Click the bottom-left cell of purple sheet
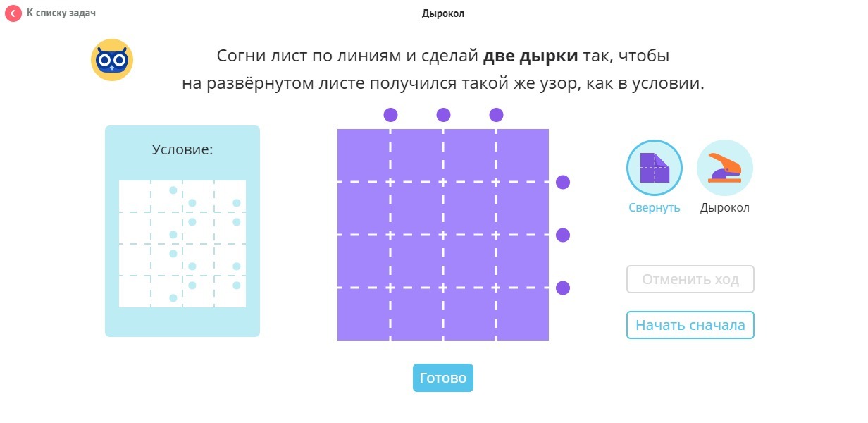The image size is (868, 423). [364, 314]
